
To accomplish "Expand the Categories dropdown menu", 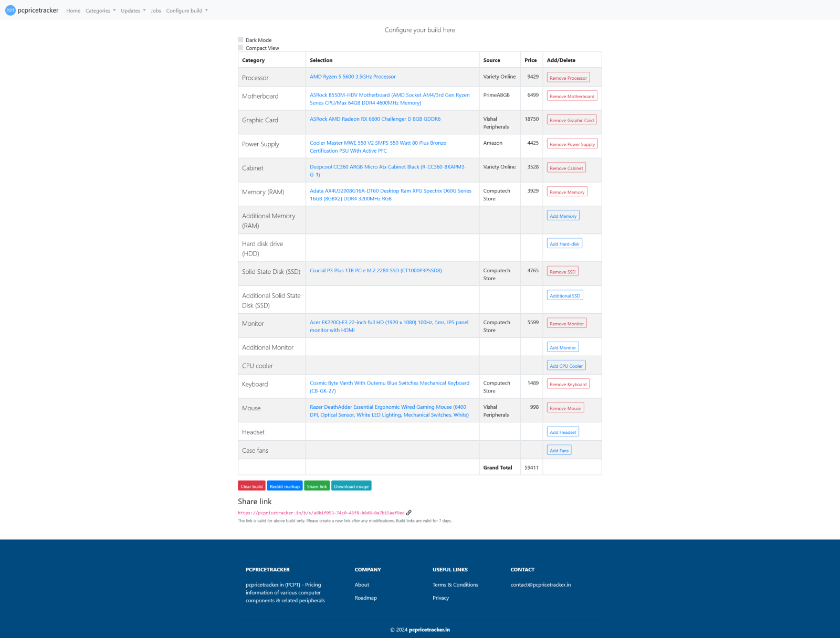I will point(100,10).
